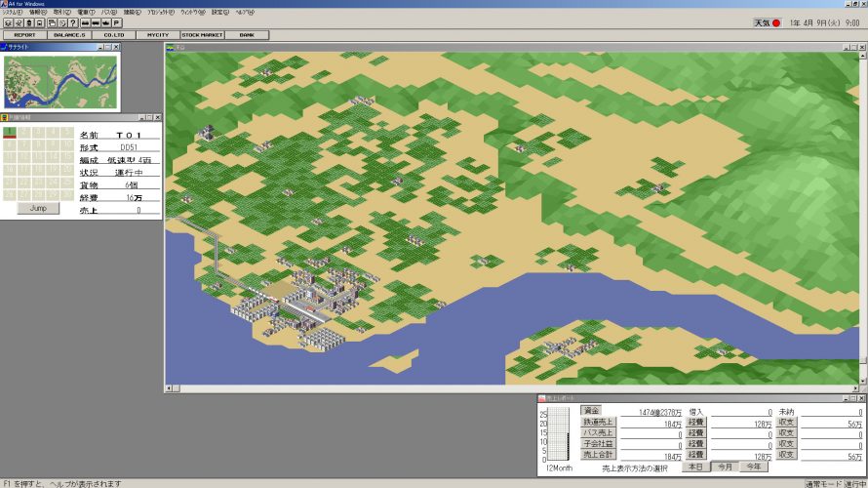Click the circular arrow icon left of the question mark
This screenshot has width=868, height=488.
[62, 22]
